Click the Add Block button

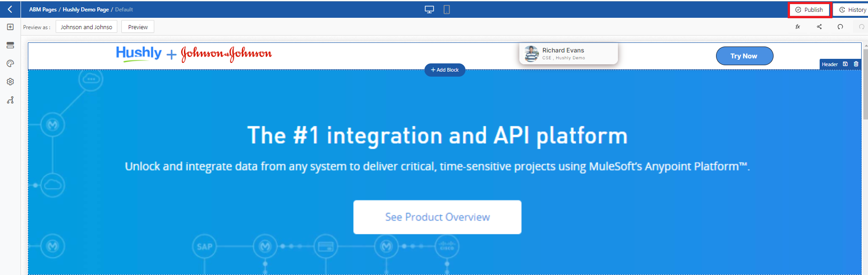[x=445, y=70]
